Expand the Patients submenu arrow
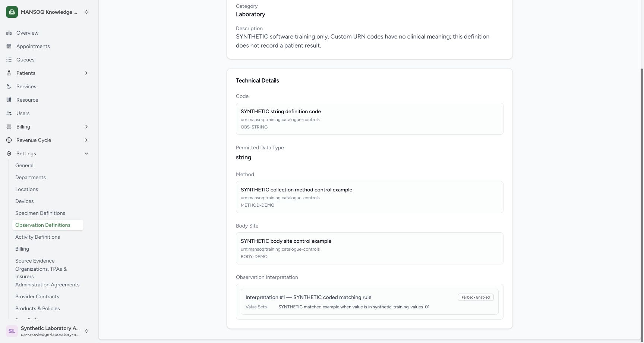644x343 pixels. [x=86, y=73]
